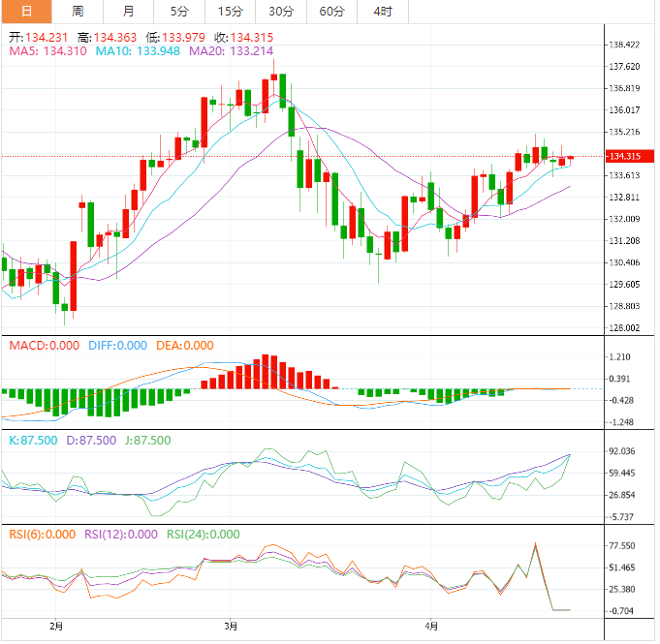The height and width of the screenshot is (644, 660).
Task: Click the MA20: 133.214 indicator label
Action: (x=232, y=50)
